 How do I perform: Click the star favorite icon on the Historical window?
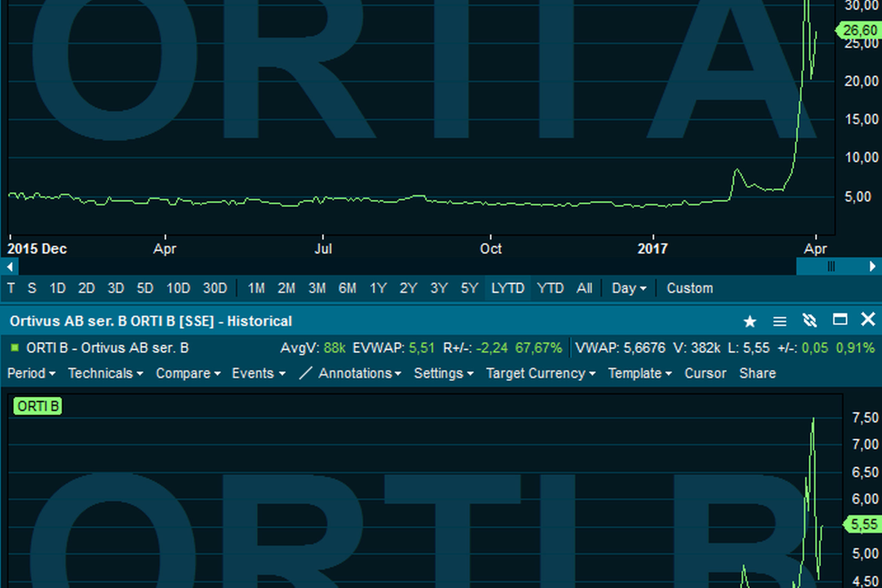tap(750, 321)
